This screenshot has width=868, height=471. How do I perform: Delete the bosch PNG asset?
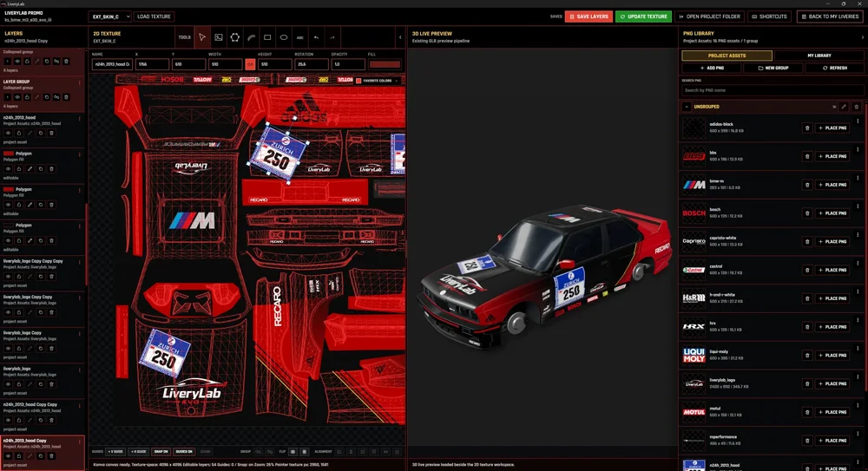(807, 213)
